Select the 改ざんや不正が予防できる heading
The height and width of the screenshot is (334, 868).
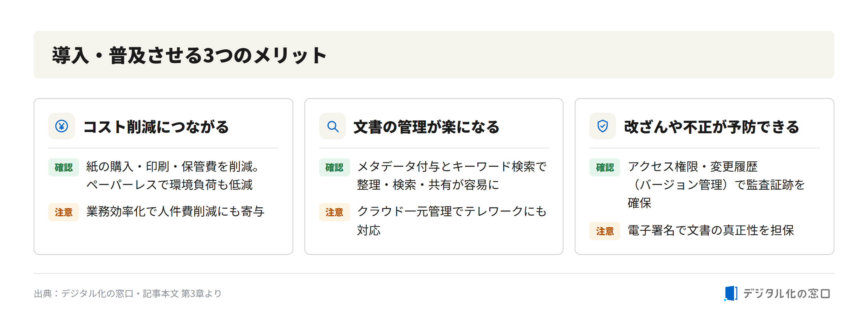[x=712, y=127]
